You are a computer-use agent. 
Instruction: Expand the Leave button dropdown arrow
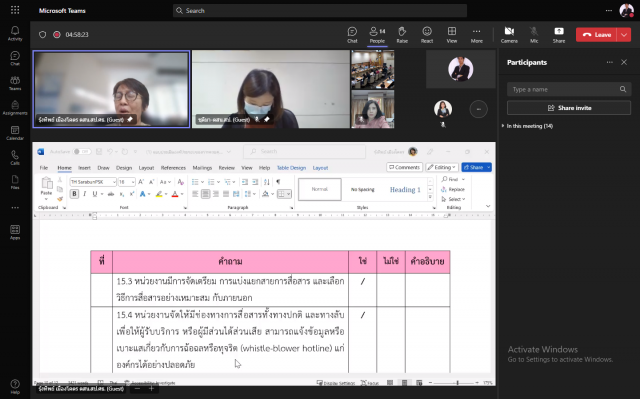pos(624,35)
